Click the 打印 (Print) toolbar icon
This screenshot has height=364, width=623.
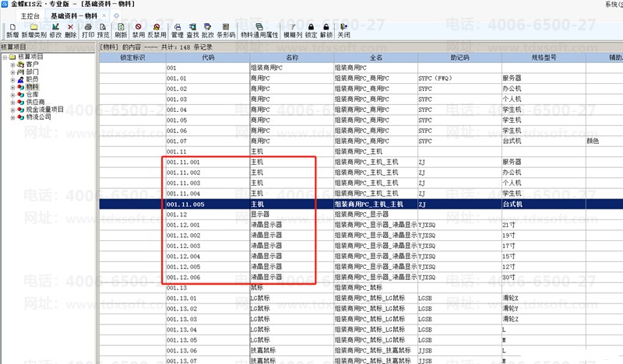pyautogui.click(x=88, y=30)
